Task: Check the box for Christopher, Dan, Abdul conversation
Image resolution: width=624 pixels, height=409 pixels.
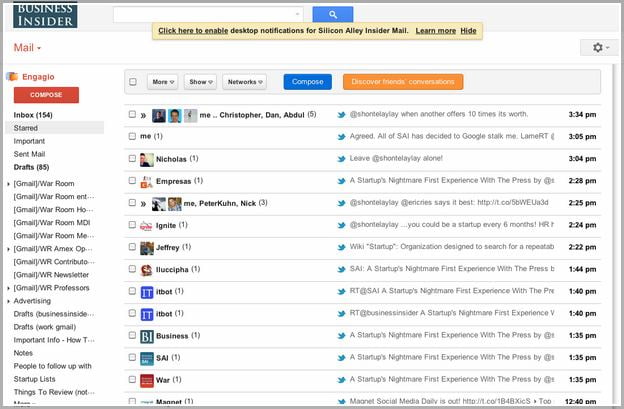Action: click(132, 114)
